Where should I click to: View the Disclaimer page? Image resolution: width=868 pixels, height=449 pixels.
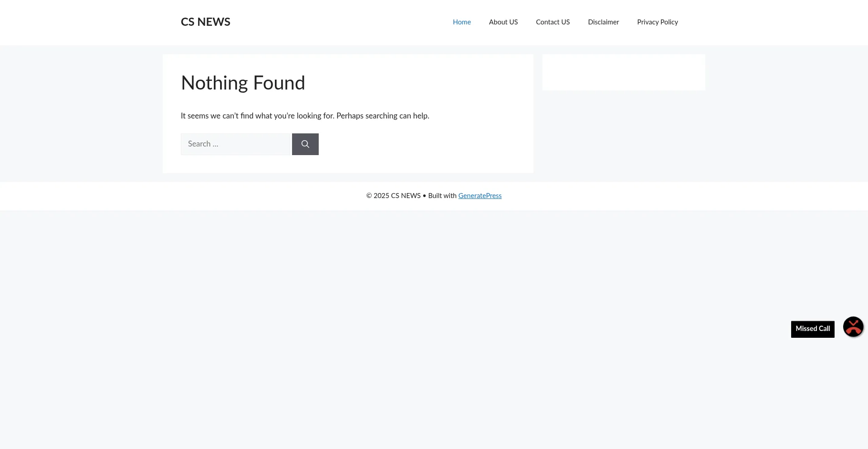(604, 22)
